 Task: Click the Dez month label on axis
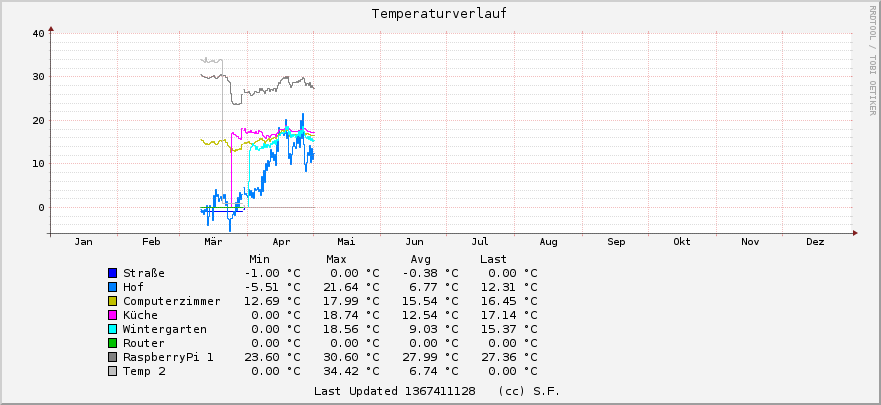click(815, 242)
